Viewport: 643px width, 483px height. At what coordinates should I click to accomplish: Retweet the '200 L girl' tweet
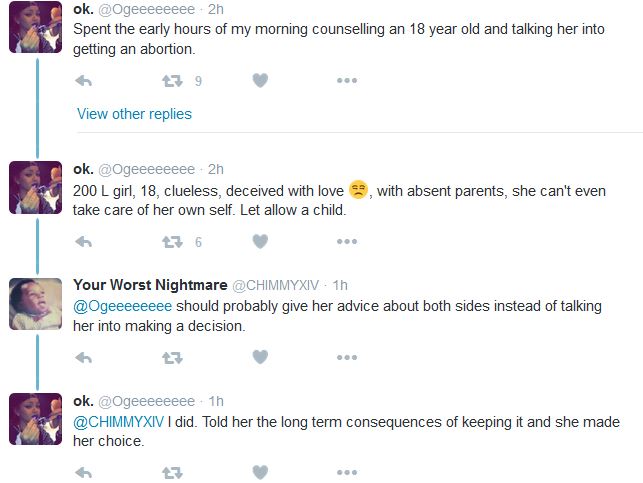click(172, 241)
